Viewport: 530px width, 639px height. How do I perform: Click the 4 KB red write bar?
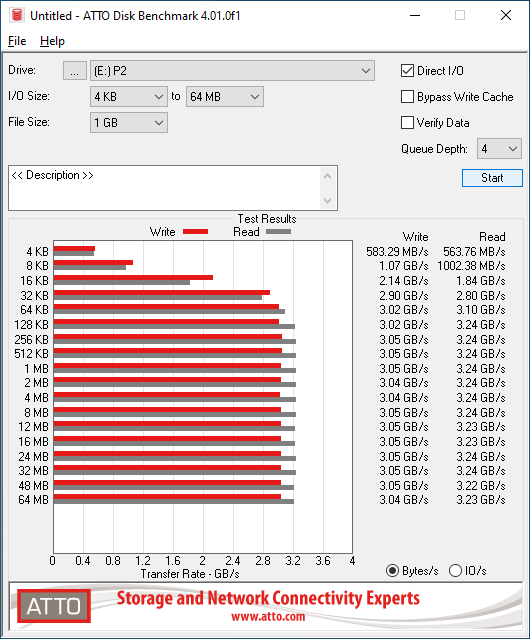point(74,249)
